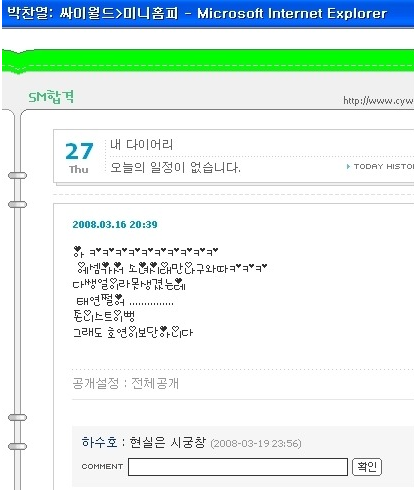The image size is (414, 490).
Task: Click the TODAY HISTORY arrow icon
Action: click(x=348, y=166)
